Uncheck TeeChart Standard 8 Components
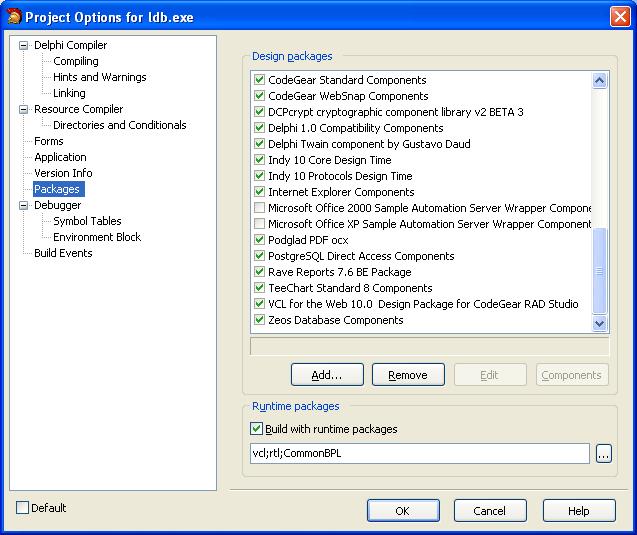 [259, 288]
